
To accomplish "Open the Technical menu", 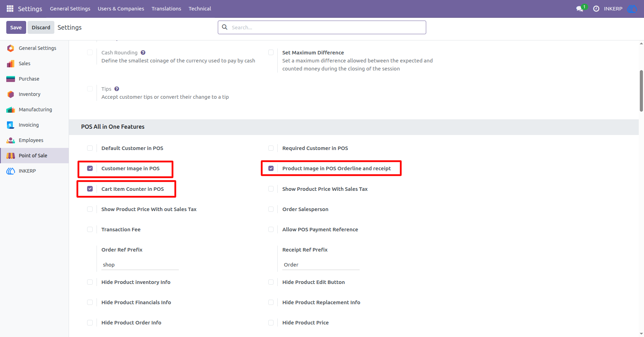I will coord(200,9).
